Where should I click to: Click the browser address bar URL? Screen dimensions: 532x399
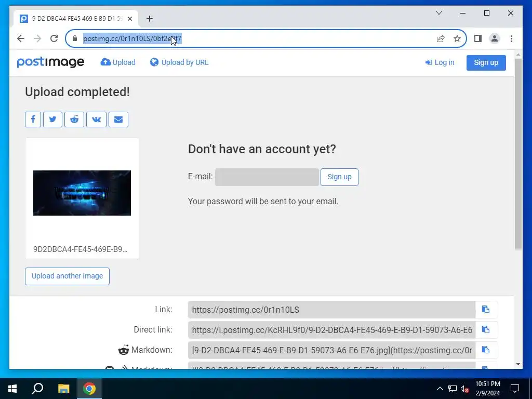click(132, 38)
